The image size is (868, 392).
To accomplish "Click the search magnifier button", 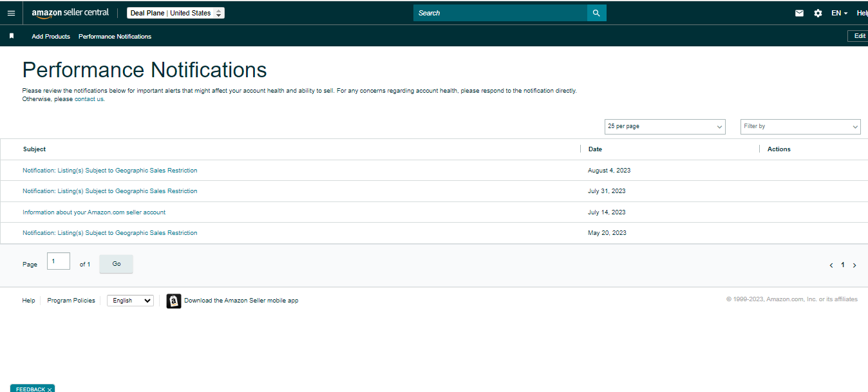I will 596,13.
